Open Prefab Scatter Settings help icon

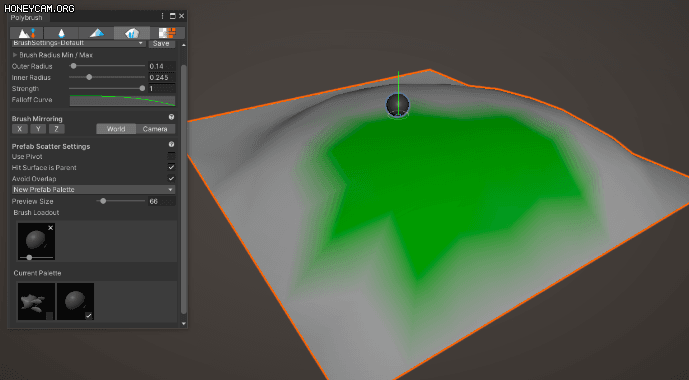(x=171, y=145)
